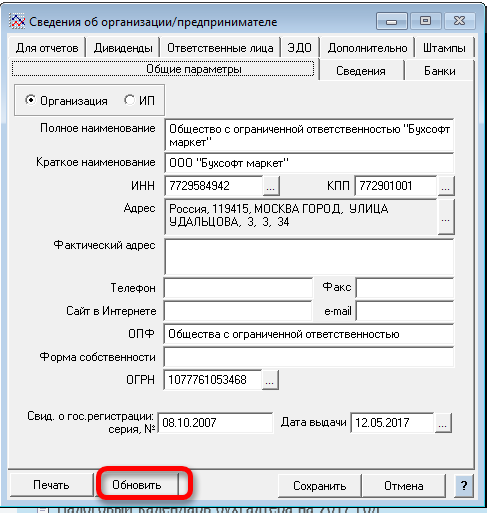Viewport: 487px width, 513px height.
Task: Click the ellipsis button beside ОГРН field
Action: [x=270, y=380]
